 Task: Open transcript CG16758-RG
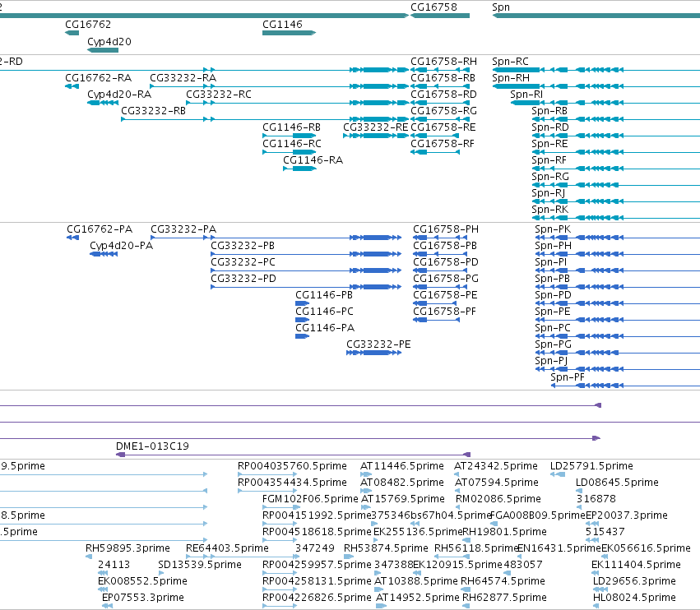pos(443,111)
